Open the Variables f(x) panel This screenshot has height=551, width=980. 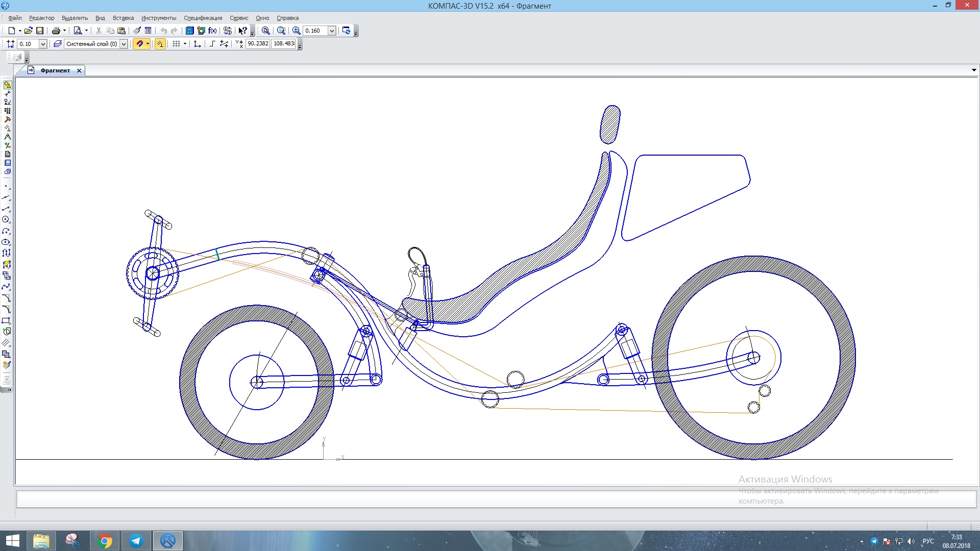(x=212, y=31)
